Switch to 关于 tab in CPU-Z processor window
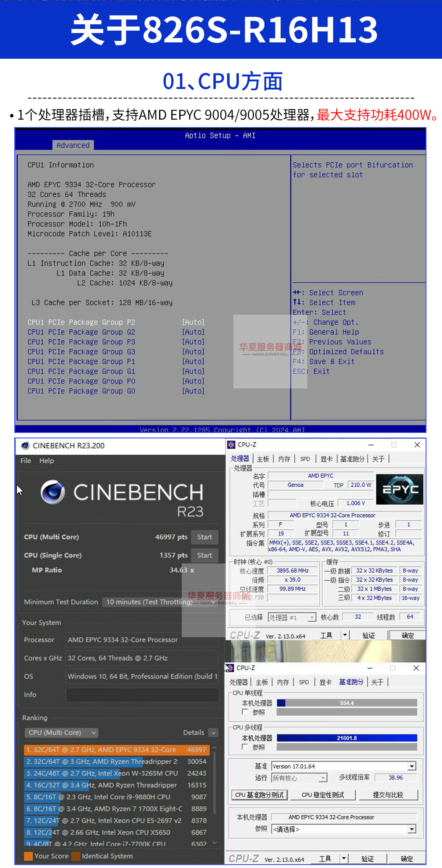Viewport: 442px width, 868px height. (378, 459)
